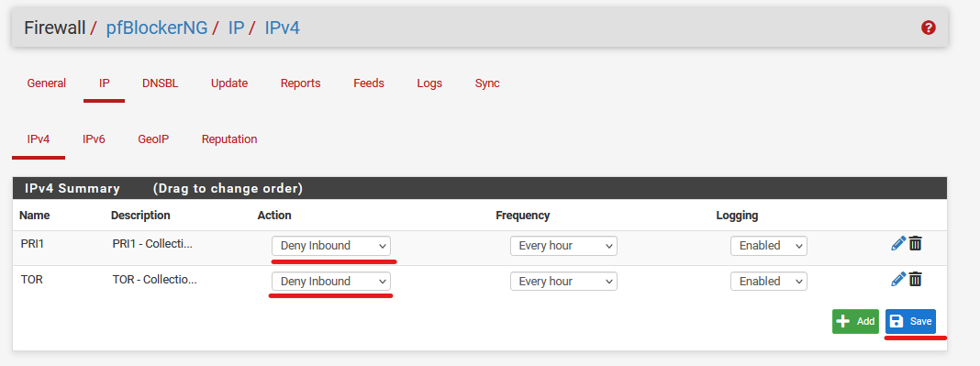980x366 pixels.
Task: Edit the PRI1 row with pencil icon
Action: pos(898,244)
